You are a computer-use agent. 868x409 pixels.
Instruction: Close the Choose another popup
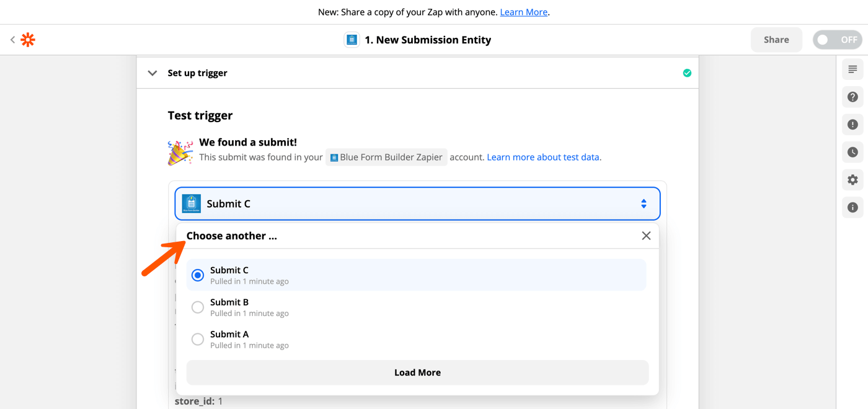click(x=646, y=235)
